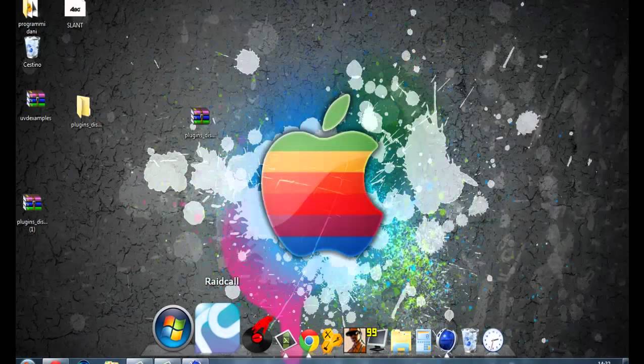Open the vinyl record with red hand icon
The width and height of the screenshot is (644, 364).
click(258, 334)
